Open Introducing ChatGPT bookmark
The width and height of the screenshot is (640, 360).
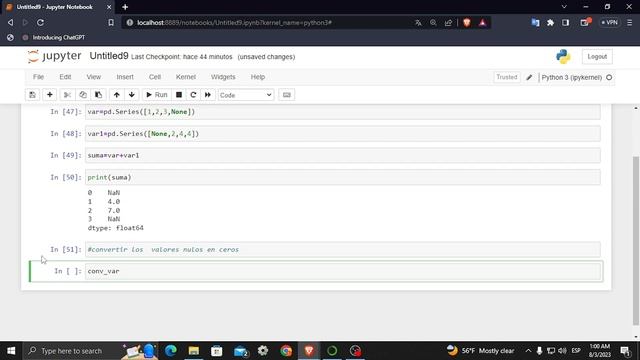53,37
